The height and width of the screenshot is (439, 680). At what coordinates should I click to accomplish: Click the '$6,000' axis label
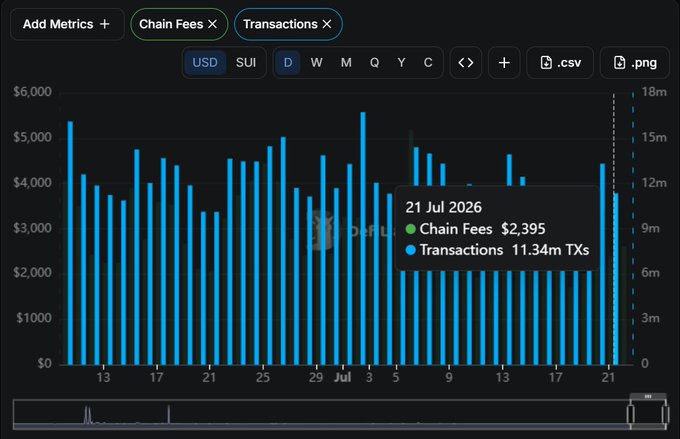click(33, 92)
